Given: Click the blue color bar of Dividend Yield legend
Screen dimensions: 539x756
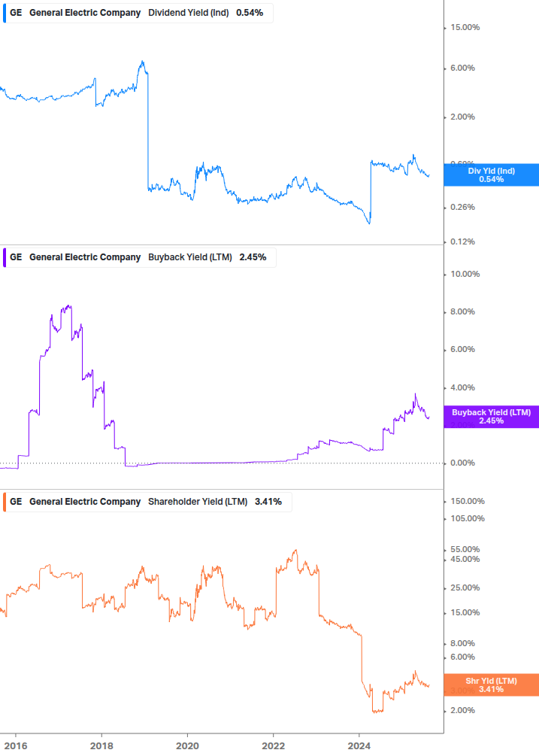Looking at the screenshot, I should coord(5,13).
